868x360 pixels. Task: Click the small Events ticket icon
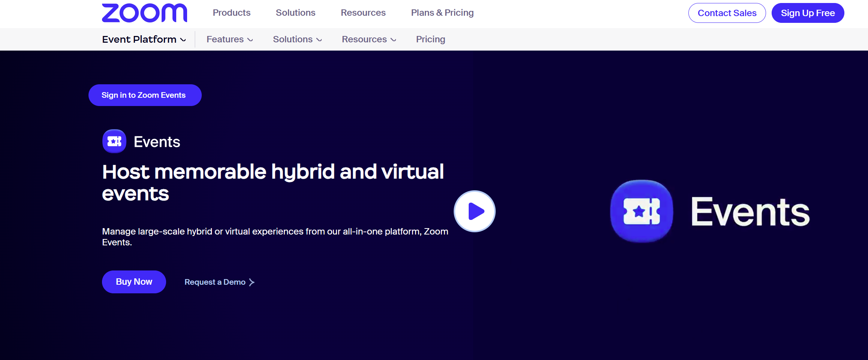click(114, 141)
